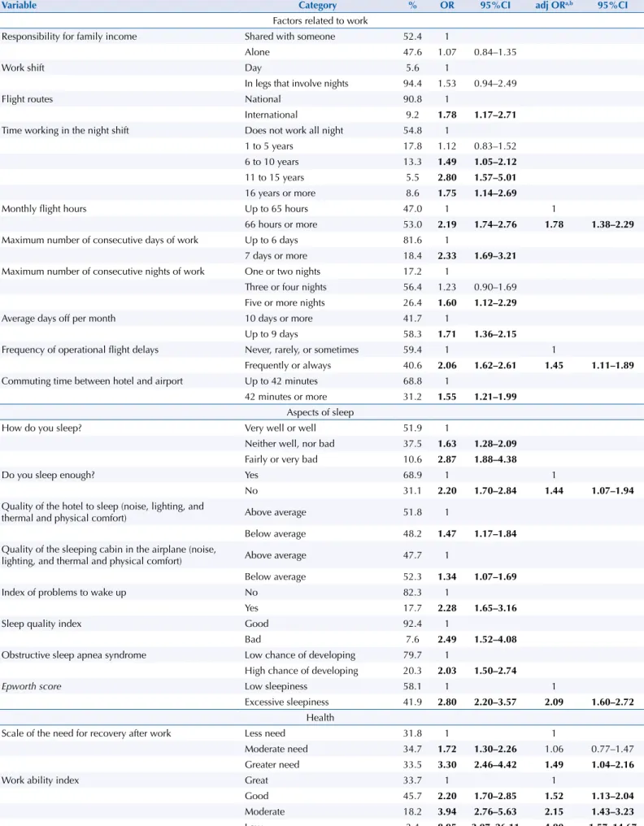Click adjusted OR value '1.45'
644x826 pixels.
coord(554,366)
